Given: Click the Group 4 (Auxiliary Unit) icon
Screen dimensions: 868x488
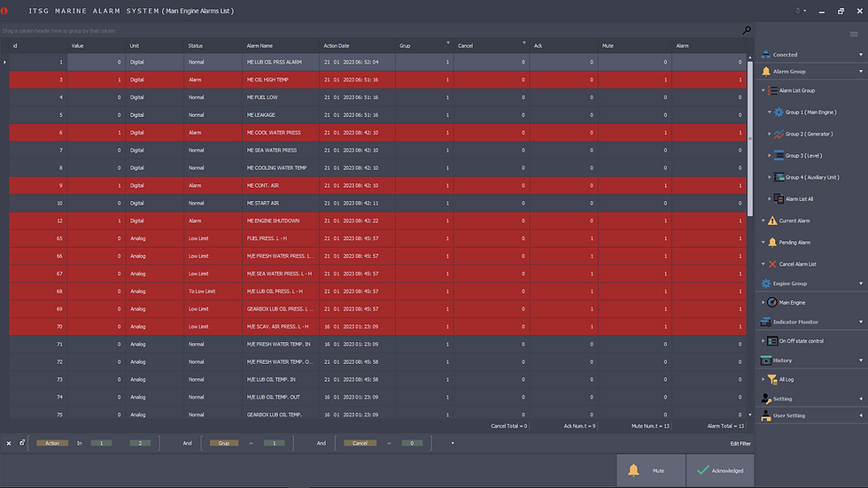Looking at the screenshot, I should 779,177.
